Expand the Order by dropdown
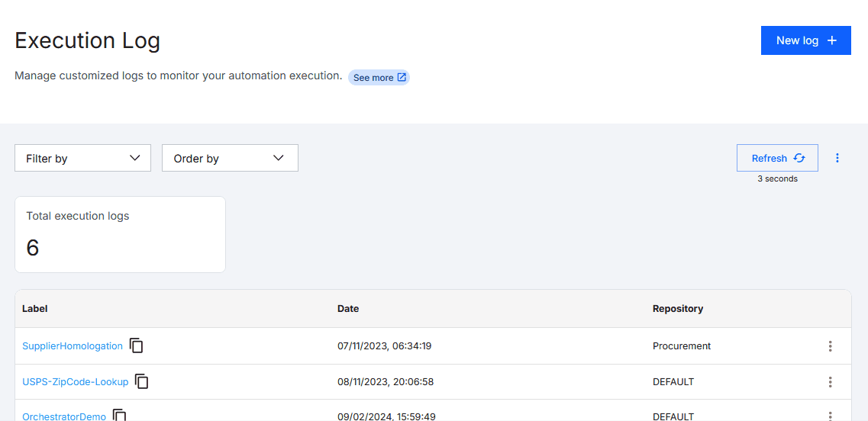Viewport: 868px width, 421px height. coord(230,158)
